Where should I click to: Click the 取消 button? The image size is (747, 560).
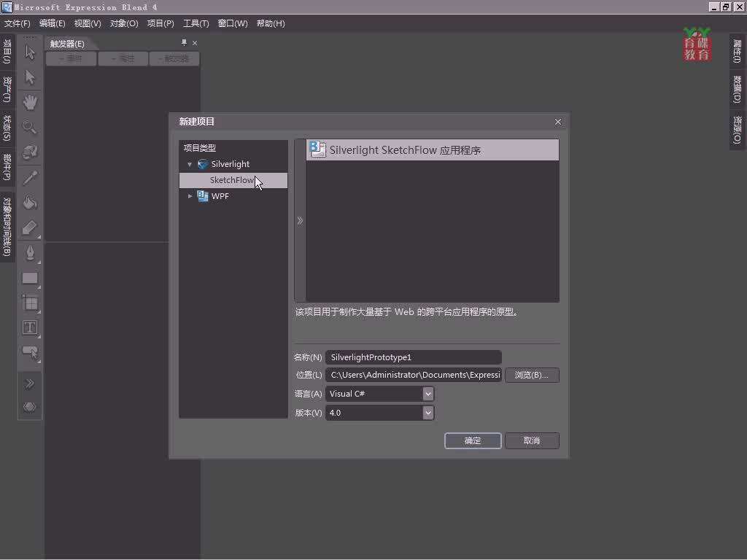tap(532, 441)
